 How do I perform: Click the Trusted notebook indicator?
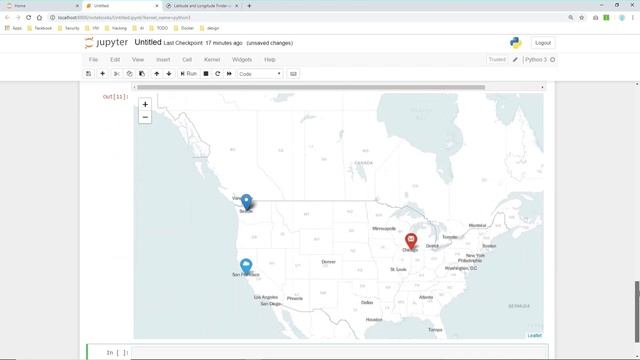coord(497,60)
